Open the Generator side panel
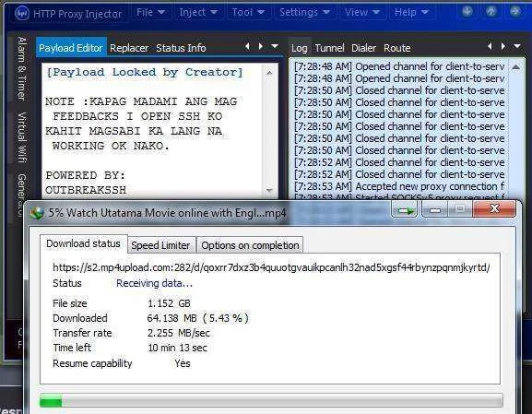 tap(22, 195)
